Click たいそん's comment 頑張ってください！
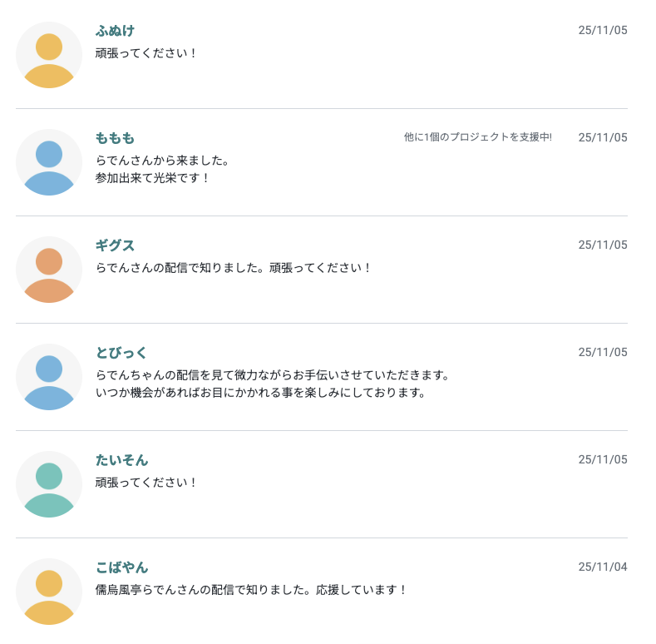Viewport: 656px width, 644px height. 146,483
